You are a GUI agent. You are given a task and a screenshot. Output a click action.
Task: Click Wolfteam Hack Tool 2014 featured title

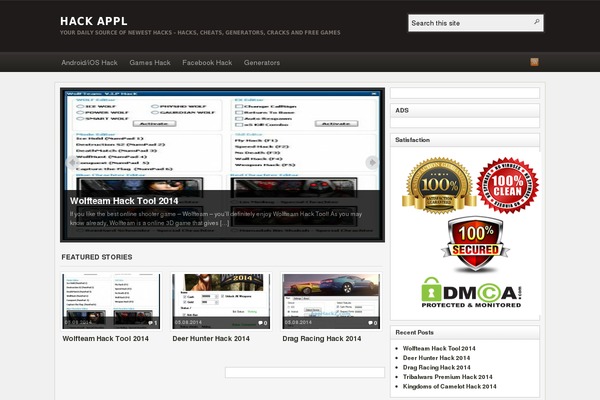click(105, 338)
